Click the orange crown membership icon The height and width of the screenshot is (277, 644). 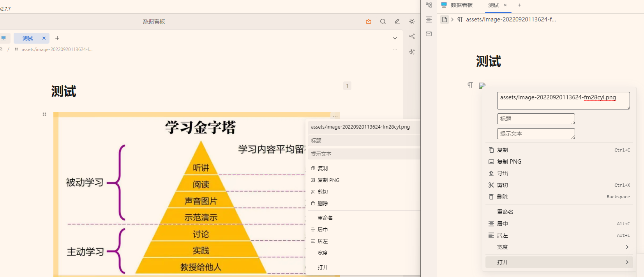point(369,21)
